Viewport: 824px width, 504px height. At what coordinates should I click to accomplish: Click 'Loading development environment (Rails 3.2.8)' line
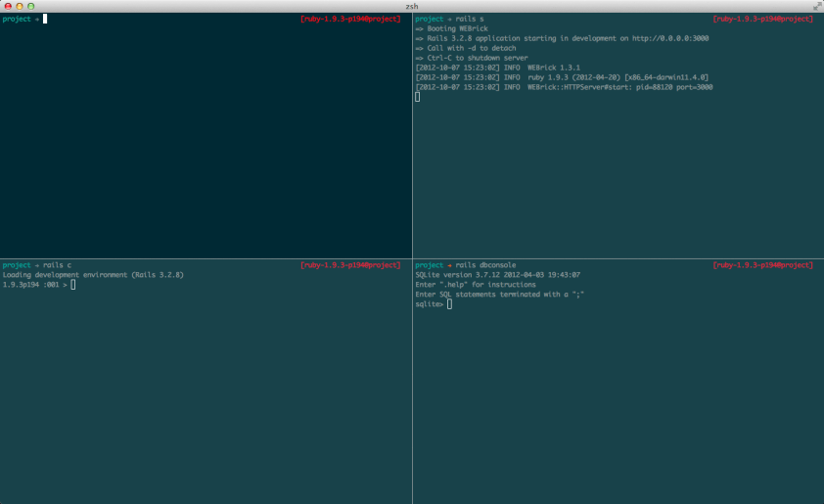(x=93, y=275)
